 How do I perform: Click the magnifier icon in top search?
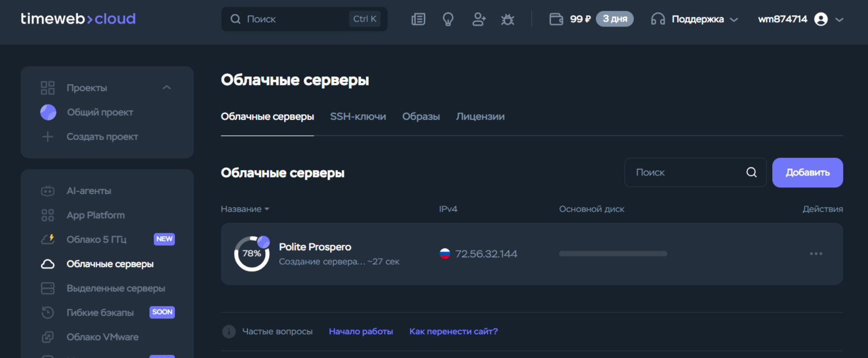pos(235,19)
